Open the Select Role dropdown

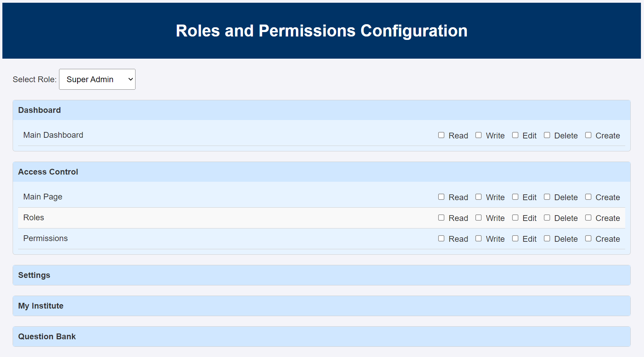click(97, 79)
